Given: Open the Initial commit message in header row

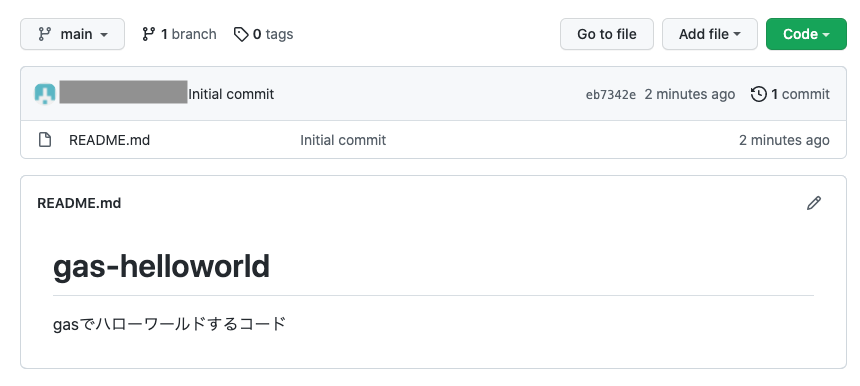Looking at the screenshot, I should pyautogui.click(x=231, y=94).
